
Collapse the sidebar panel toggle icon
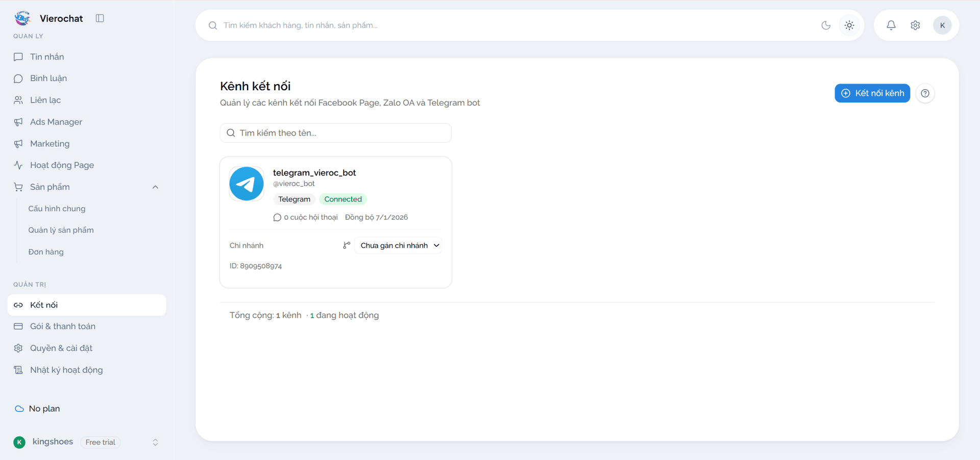pyautogui.click(x=100, y=18)
